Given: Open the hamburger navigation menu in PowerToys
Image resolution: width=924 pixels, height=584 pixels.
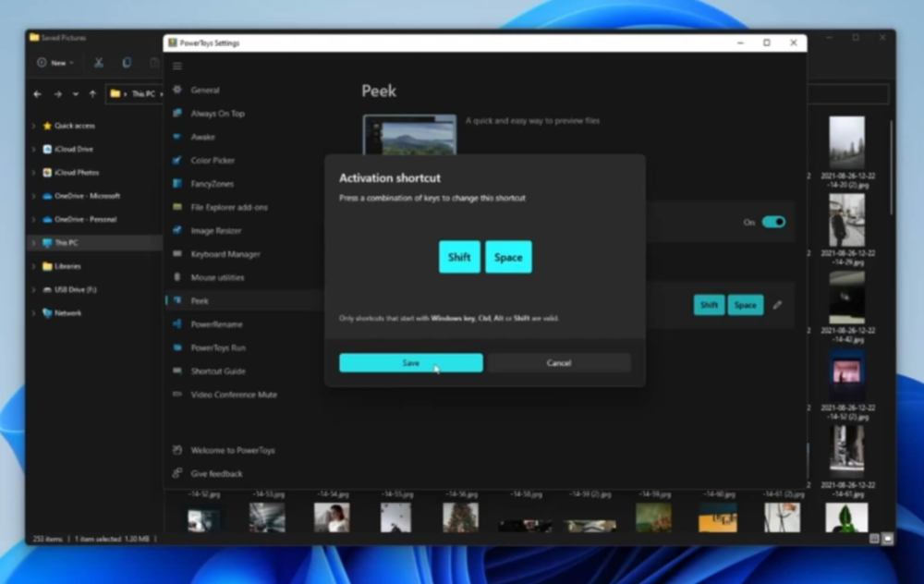Looking at the screenshot, I should pyautogui.click(x=177, y=66).
